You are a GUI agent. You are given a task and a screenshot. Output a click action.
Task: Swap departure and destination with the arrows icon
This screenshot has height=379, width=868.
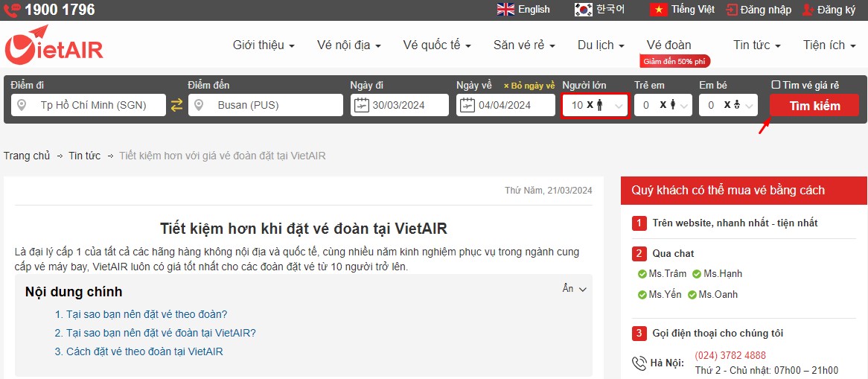tap(176, 105)
